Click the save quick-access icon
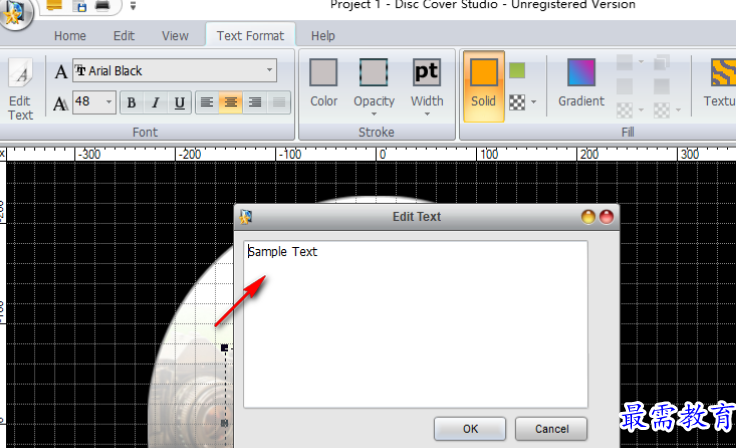 (x=82, y=6)
